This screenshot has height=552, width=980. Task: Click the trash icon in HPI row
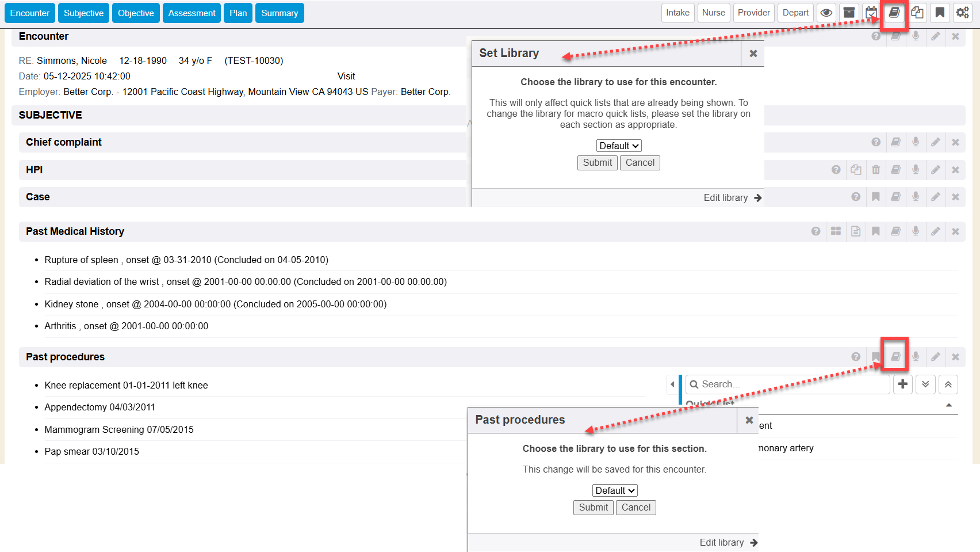click(x=875, y=170)
